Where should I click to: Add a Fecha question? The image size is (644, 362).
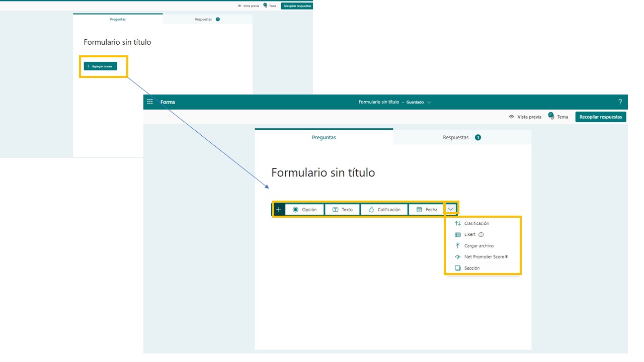[427, 209]
